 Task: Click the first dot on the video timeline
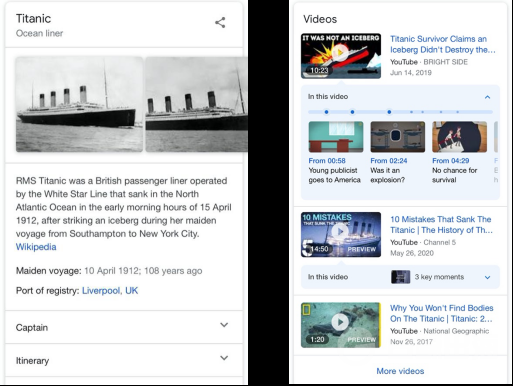point(326,112)
